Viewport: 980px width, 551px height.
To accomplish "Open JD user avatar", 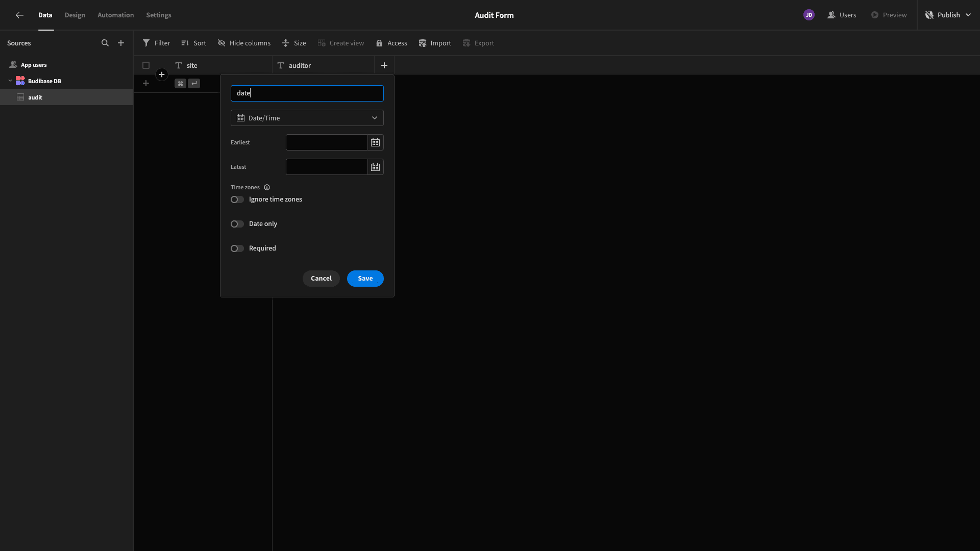I will point(809,15).
